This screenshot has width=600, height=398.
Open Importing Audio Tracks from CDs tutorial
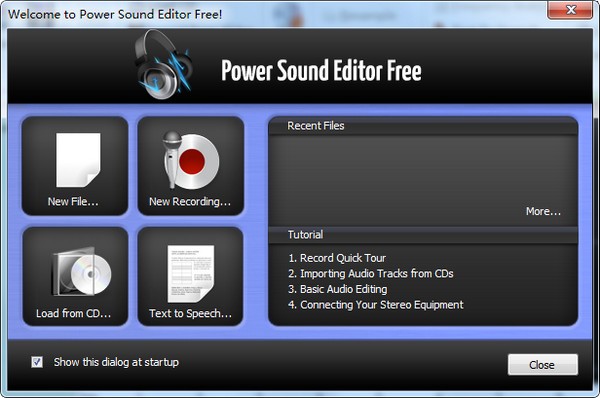tap(371, 274)
